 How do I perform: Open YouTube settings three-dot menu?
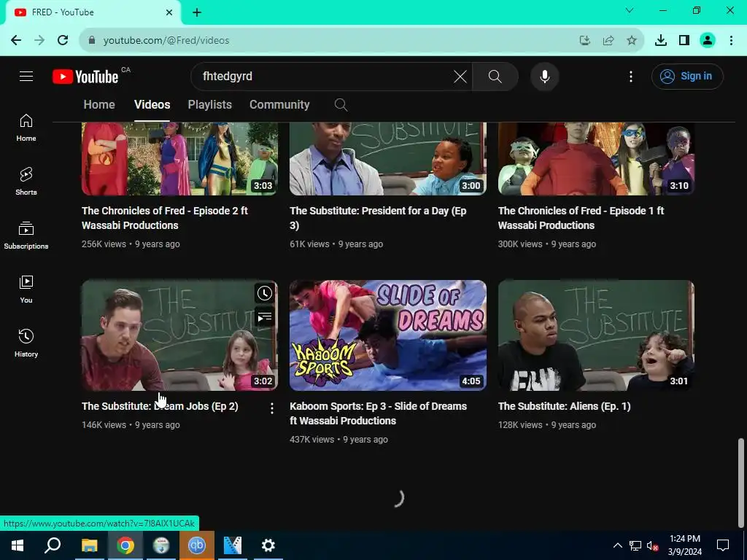[x=631, y=76]
